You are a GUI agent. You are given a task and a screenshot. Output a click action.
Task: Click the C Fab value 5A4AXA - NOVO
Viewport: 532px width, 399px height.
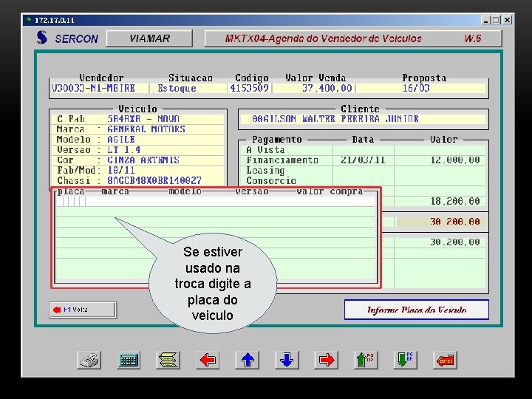click(143, 119)
